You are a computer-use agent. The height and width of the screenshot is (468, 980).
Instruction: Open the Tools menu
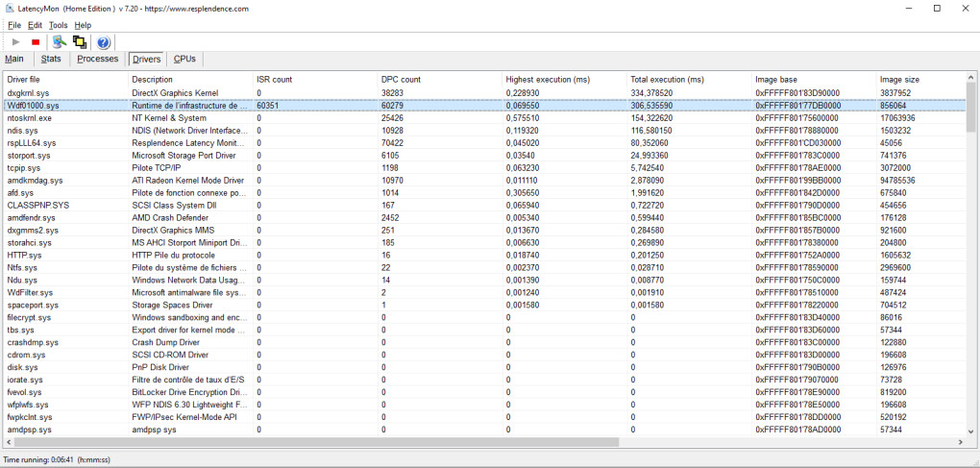(x=59, y=25)
